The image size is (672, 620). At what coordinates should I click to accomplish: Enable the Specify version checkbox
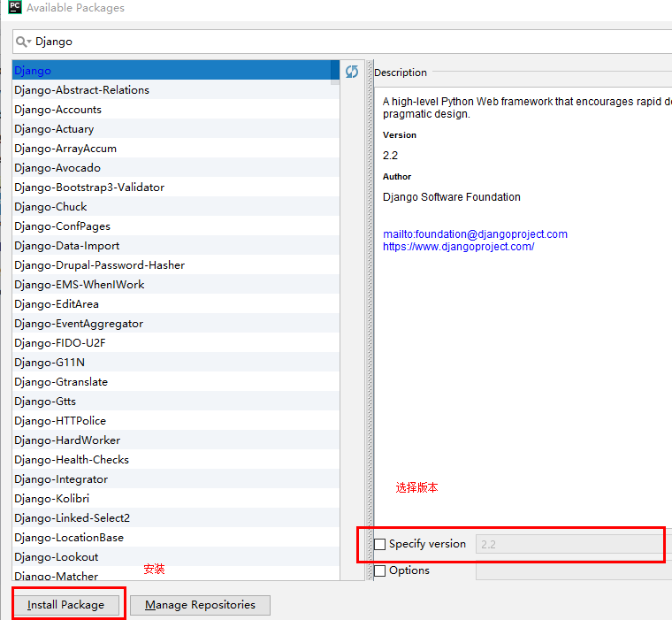coord(380,544)
